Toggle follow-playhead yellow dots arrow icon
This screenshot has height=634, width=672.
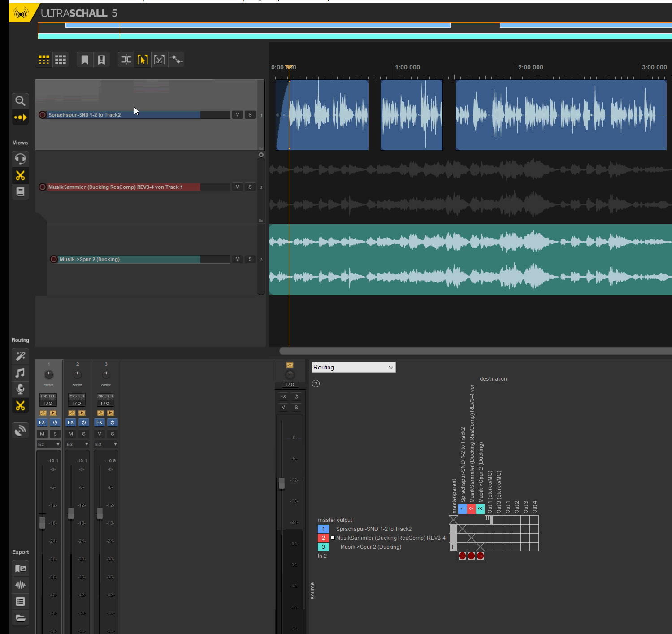click(x=20, y=117)
